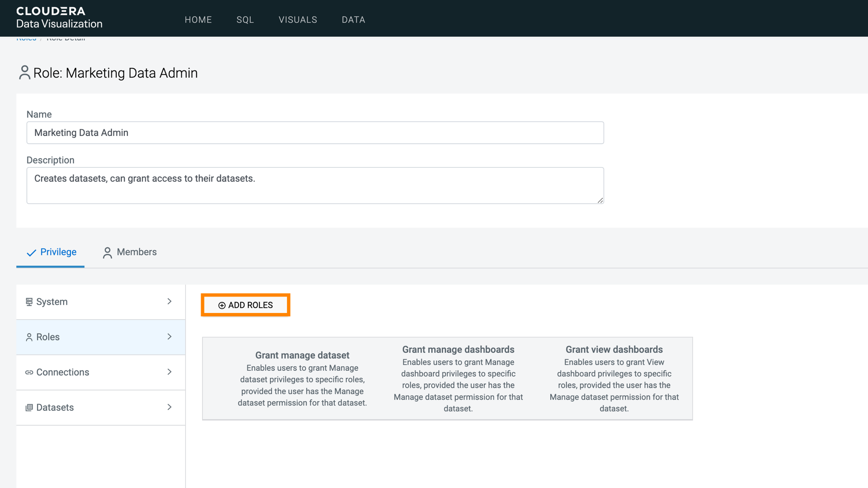Click the Roles person icon in sidebar
The height and width of the screenshot is (488, 868).
click(29, 337)
